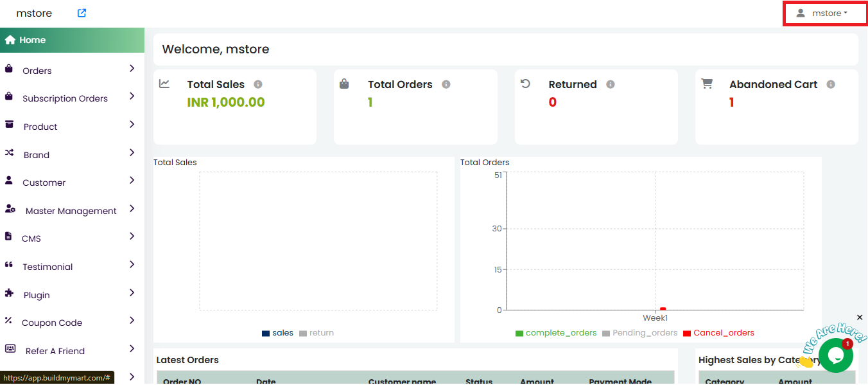Click the Total Sales info icon

(x=258, y=84)
